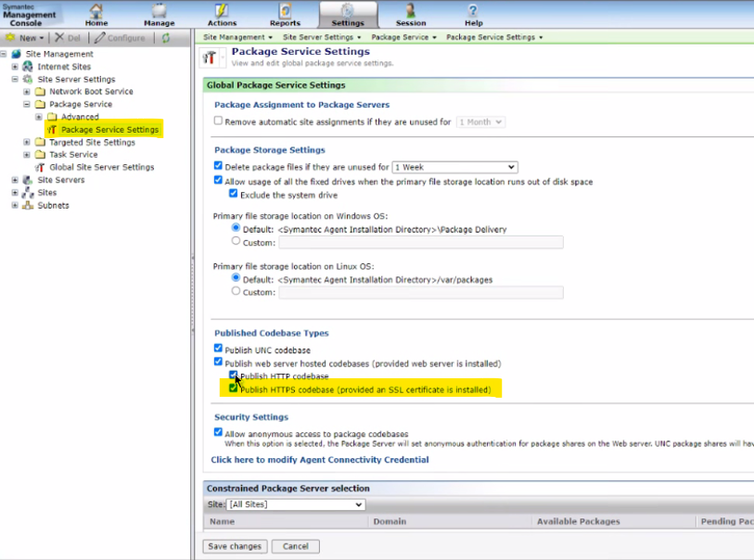Open the Reports icon in navigation
Image resolution: width=754 pixels, height=560 pixels.
[x=285, y=12]
